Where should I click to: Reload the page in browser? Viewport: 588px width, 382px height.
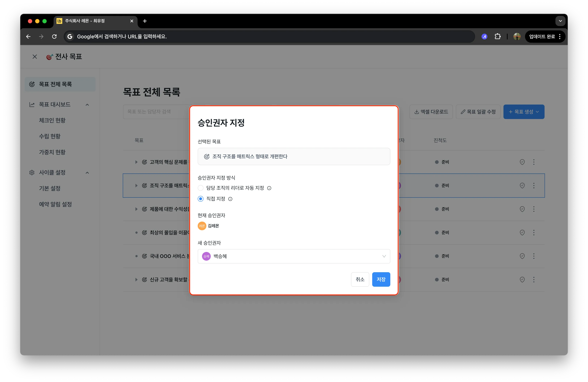point(54,37)
